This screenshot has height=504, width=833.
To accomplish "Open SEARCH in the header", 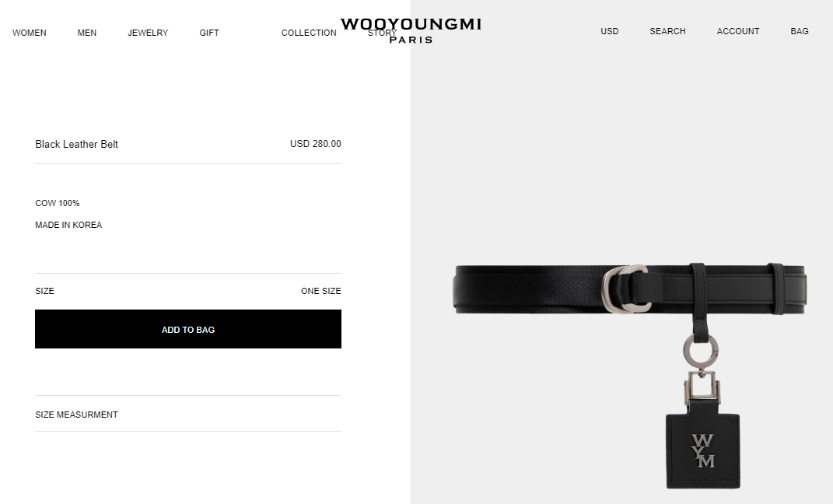I will click(x=668, y=31).
